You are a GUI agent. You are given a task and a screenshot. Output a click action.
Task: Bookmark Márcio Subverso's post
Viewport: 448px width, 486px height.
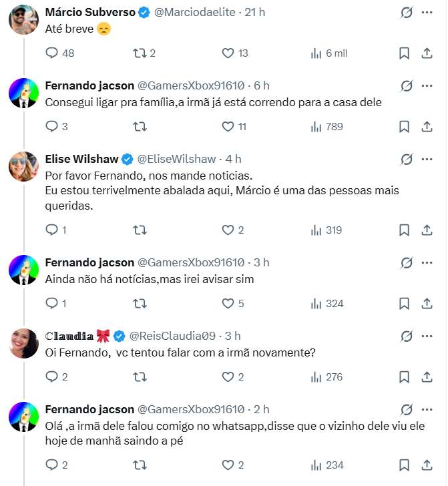[404, 53]
